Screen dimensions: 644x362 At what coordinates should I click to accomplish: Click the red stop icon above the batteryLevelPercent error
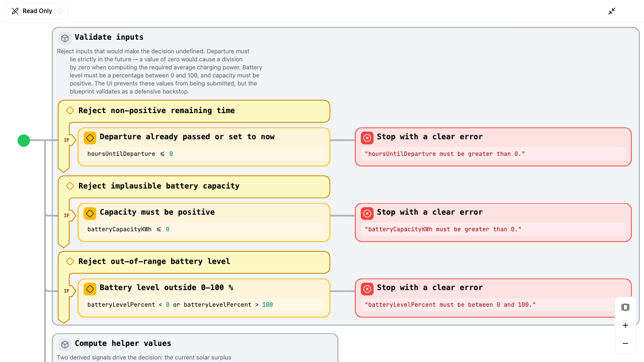click(367, 288)
